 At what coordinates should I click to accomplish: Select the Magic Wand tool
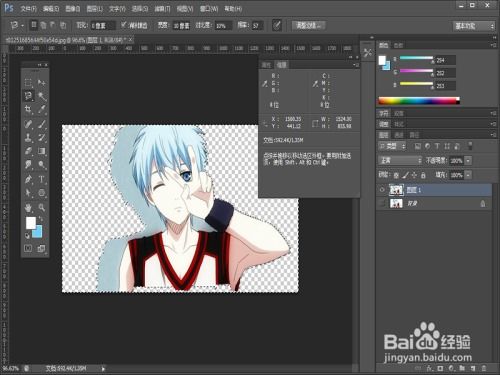pyautogui.click(x=42, y=96)
